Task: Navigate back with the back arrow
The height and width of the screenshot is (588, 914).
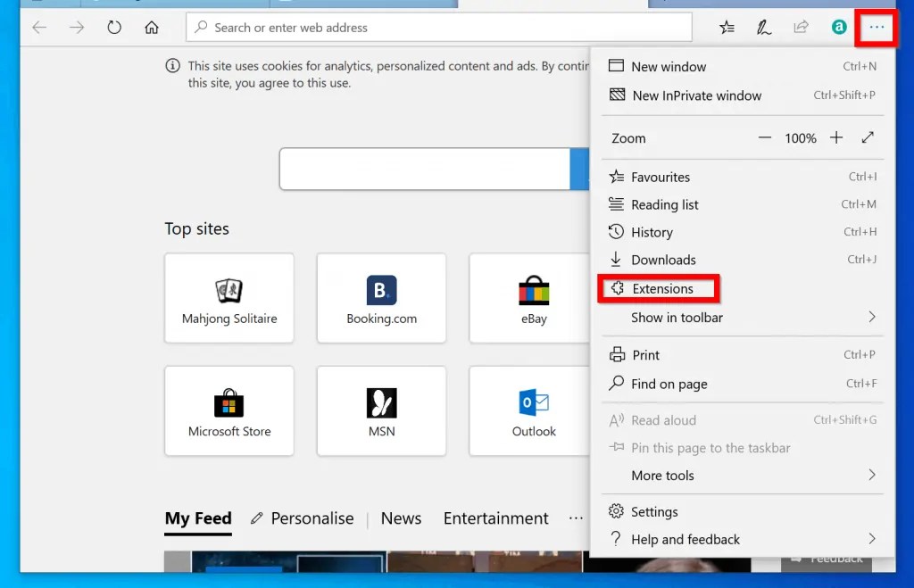Action: click(x=39, y=28)
